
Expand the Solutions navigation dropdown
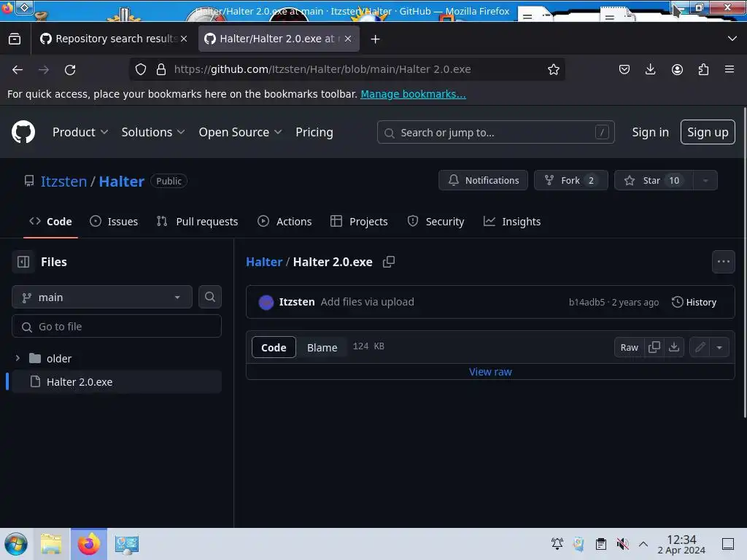(153, 132)
